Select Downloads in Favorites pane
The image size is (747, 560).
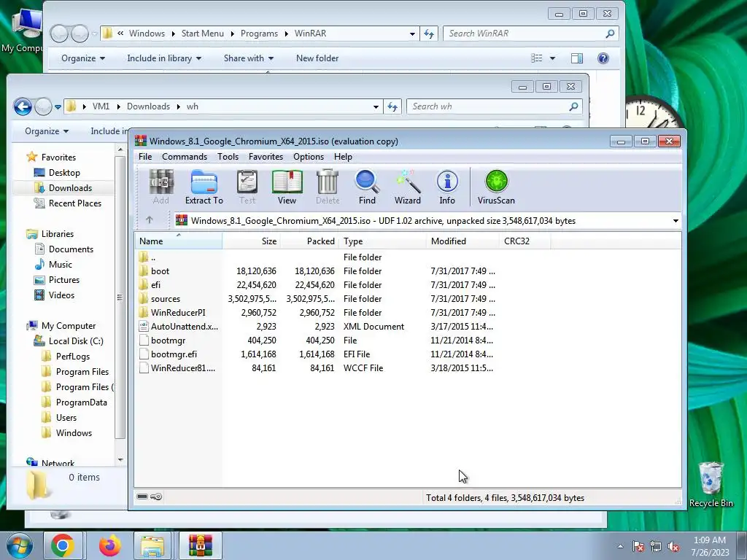pyautogui.click(x=70, y=188)
